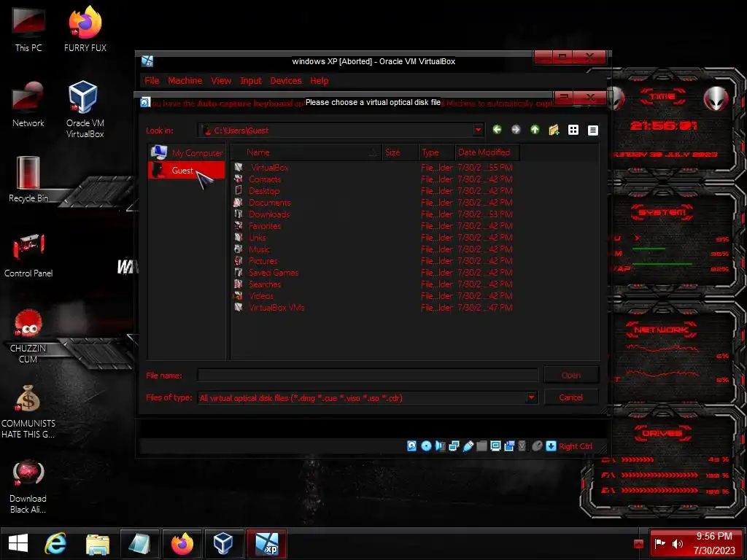The image size is (747, 560).
Task: Sort by the Type column
Action: click(436, 152)
